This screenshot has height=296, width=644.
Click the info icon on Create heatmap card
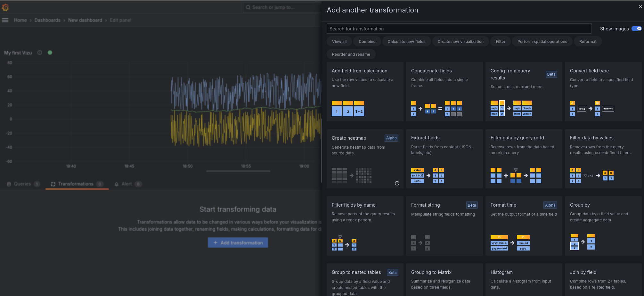tap(397, 183)
